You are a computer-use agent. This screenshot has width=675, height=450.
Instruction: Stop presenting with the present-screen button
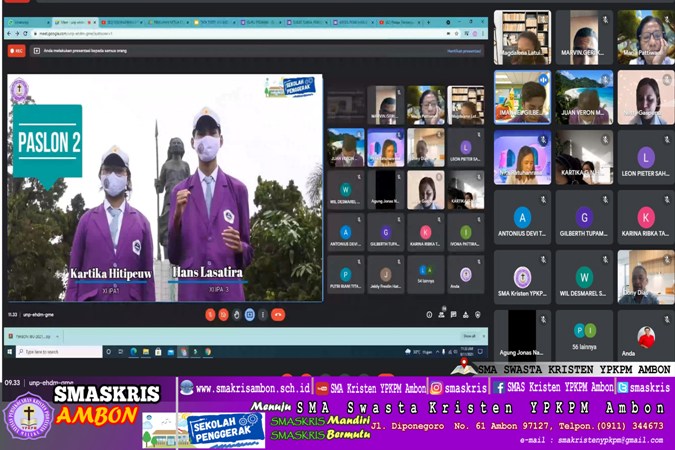pyautogui.click(x=250, y=315)
